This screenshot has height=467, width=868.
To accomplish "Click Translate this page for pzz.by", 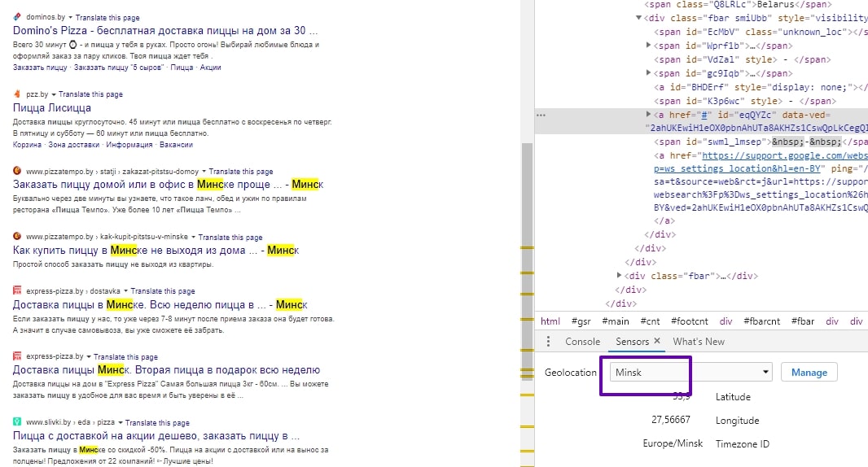I will [x=90, y=94].
